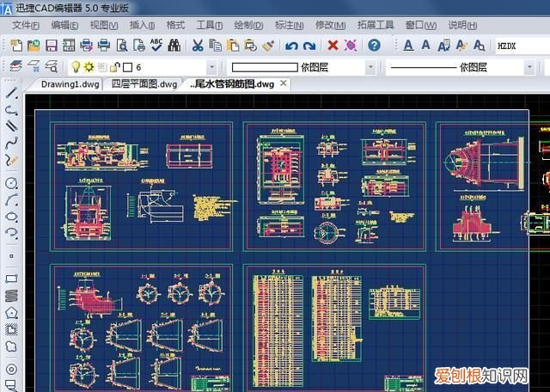Click the layer color square next to 6
This screenshot has height=392, width=550.
(128, 67)
